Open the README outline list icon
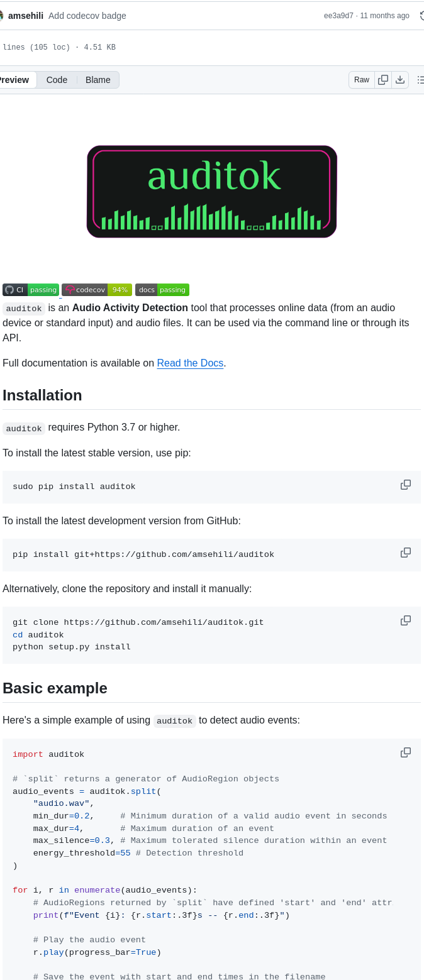This screenshot has width=424, height=980. pyautogui.click(x=420, y=80)
